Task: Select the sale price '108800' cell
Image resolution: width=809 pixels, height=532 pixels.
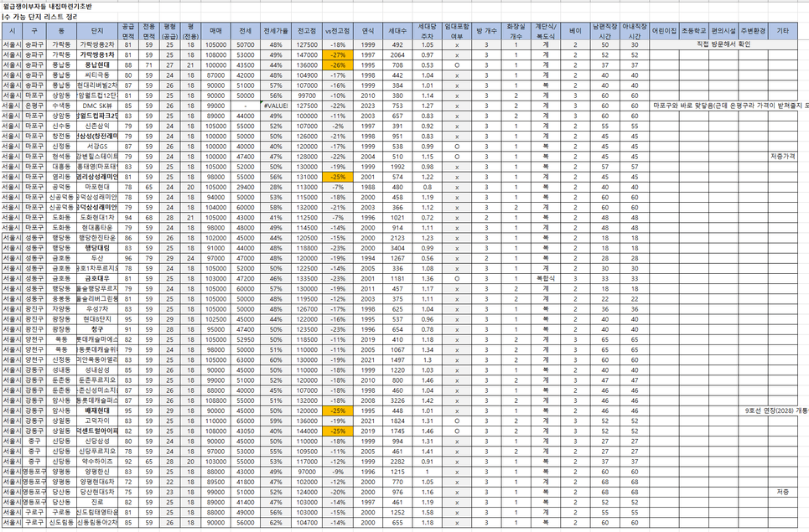Action: point(215,400)
